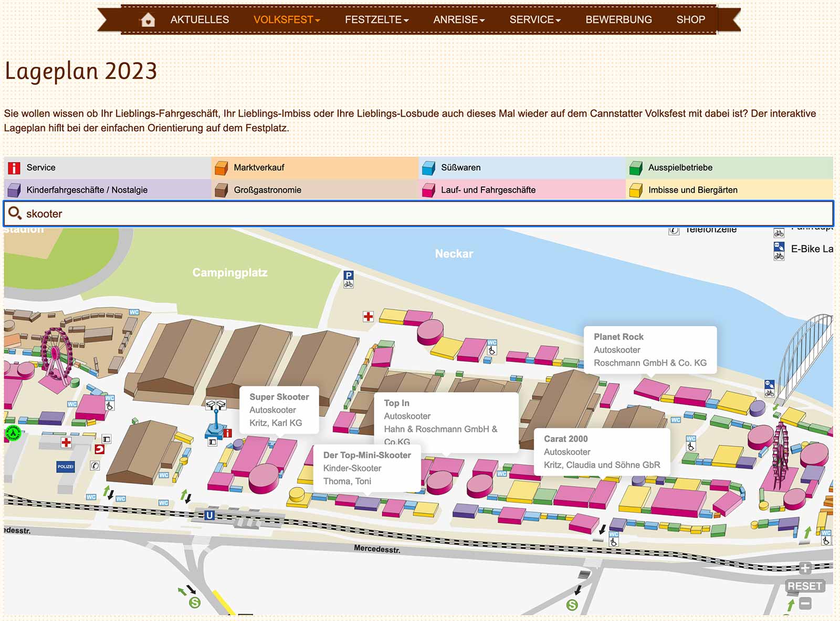Screen dimensions: 840x621
Task: Go to the Aktuelles page
Action: (x=199, y=20)
